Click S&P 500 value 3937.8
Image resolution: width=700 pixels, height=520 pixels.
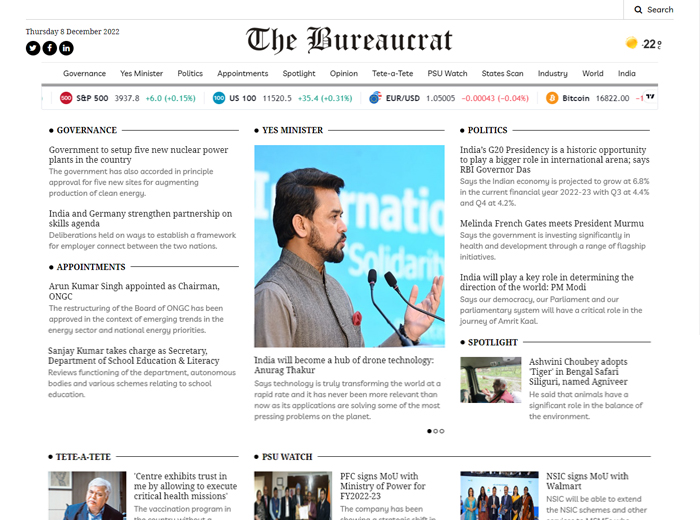(x=127, y=98)
